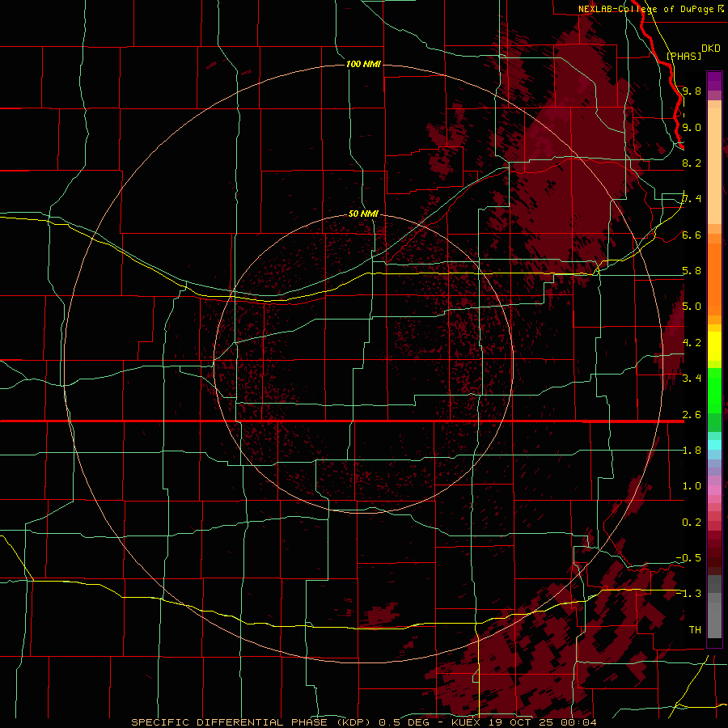
Task: Click the 2.6 value on the color scale
Action: tap(692, 415)
